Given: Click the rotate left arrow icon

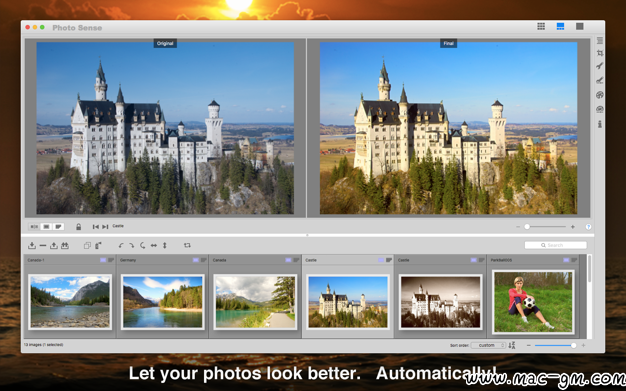Looking at the screenshot, I should [121, 245].
